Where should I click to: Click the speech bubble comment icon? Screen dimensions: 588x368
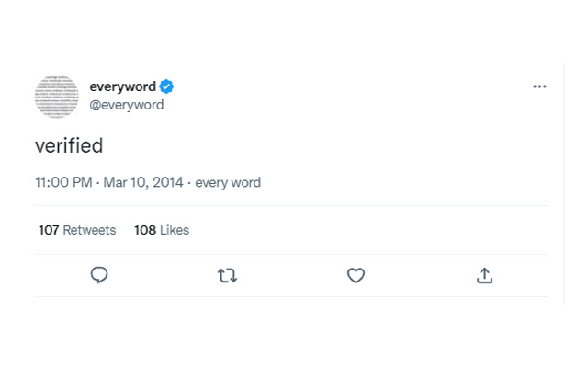[99, 275]
